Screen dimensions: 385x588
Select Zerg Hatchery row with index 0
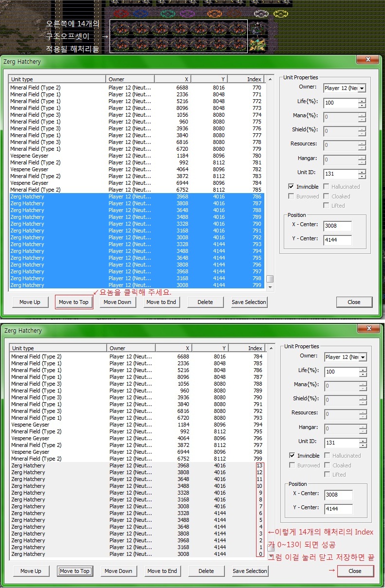[x=138, y=554]
